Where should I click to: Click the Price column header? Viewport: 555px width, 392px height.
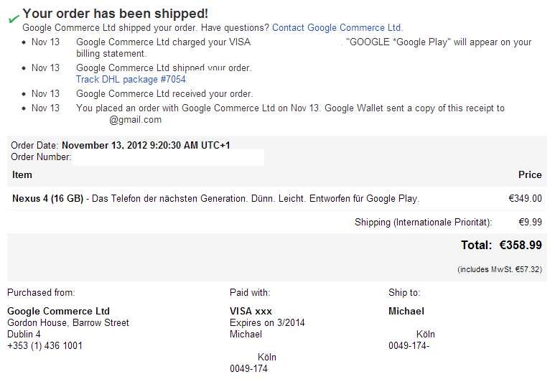pos(530,174)
